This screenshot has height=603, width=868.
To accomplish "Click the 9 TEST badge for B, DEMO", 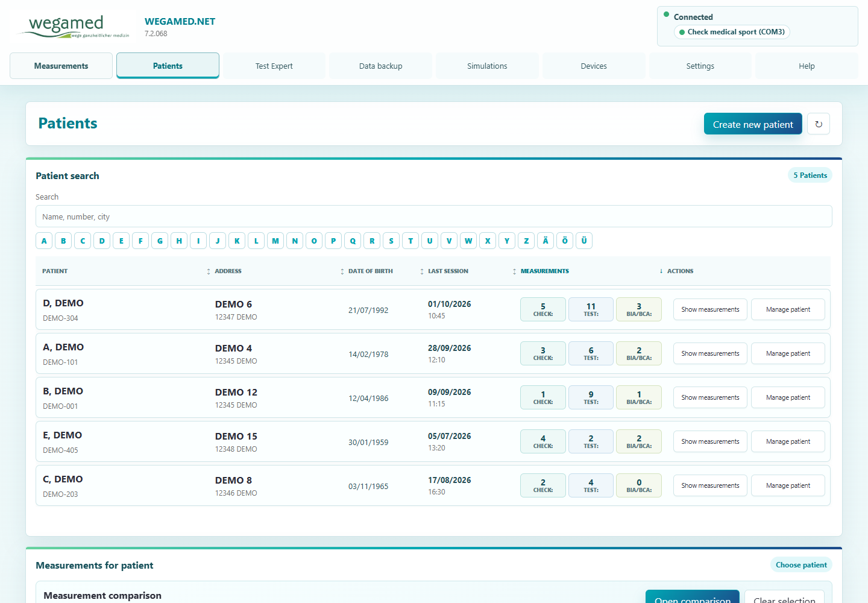I will coord(591,397).
